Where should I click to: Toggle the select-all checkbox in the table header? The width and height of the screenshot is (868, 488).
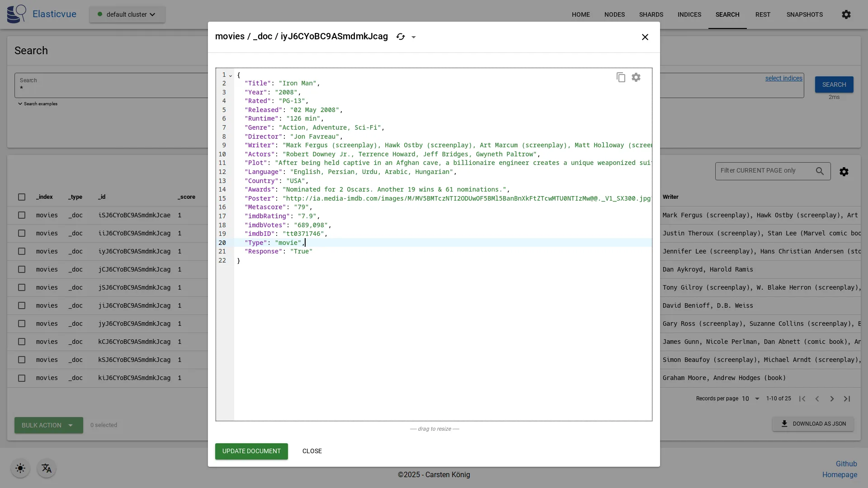tap(21, 197)
